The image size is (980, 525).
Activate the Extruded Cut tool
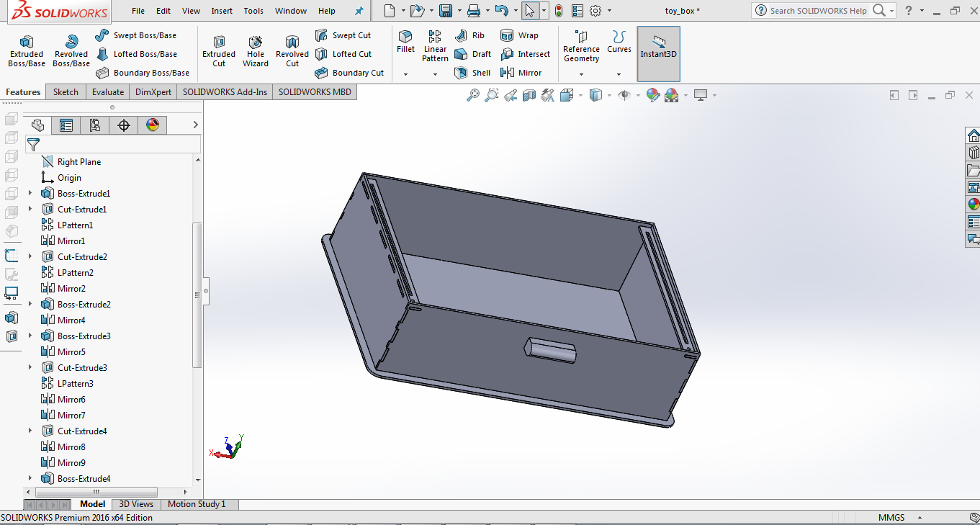[x=219, y=51]
